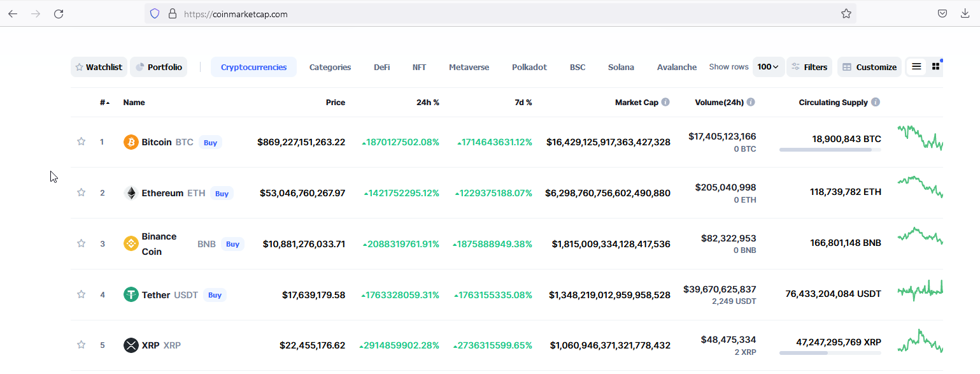Open the Filters button
This screenshot has width=980, height=374.
pyautogui.click(x=809, y=67)
